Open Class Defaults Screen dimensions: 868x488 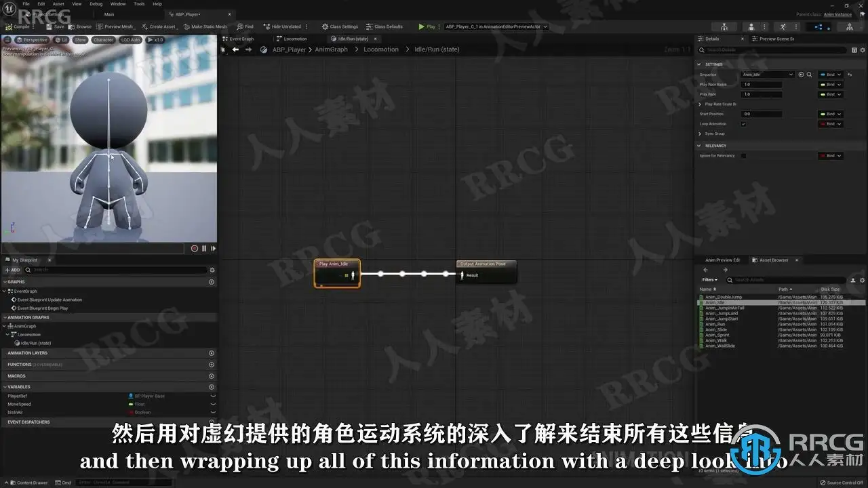pos(384,26)
